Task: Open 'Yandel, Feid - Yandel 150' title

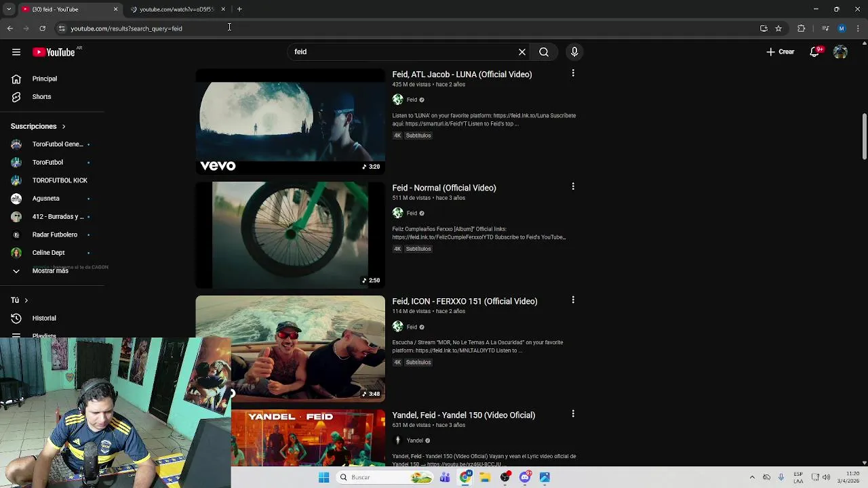Action: pyautogui.click(x=463, y=415)
